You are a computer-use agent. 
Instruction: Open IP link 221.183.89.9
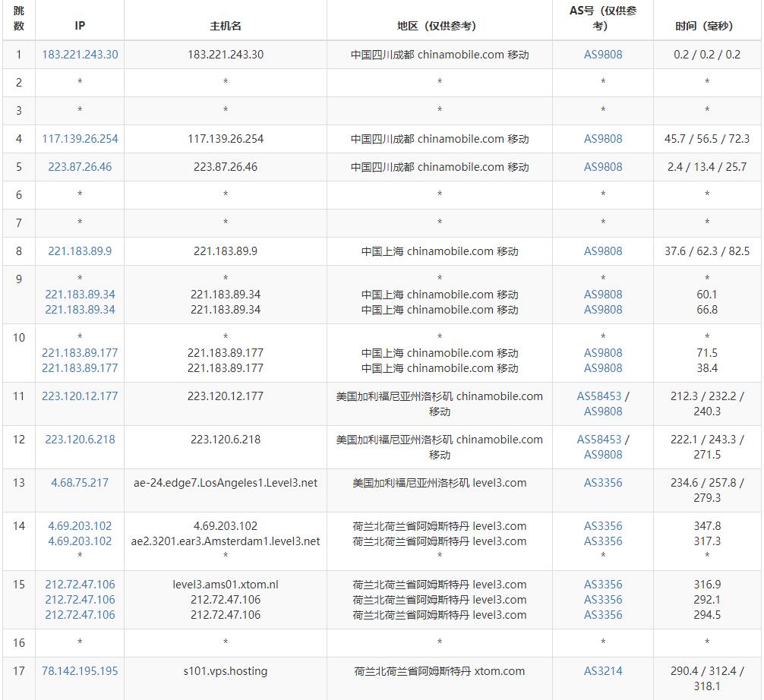coord(80,251)
